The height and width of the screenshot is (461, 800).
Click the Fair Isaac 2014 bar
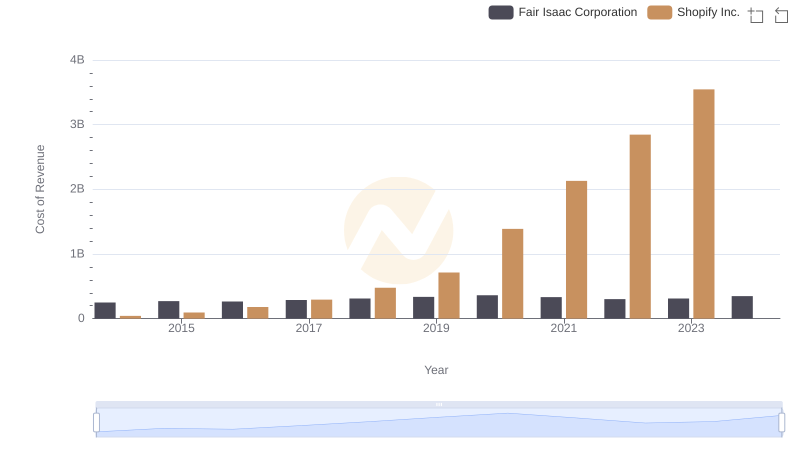point(105,310)
